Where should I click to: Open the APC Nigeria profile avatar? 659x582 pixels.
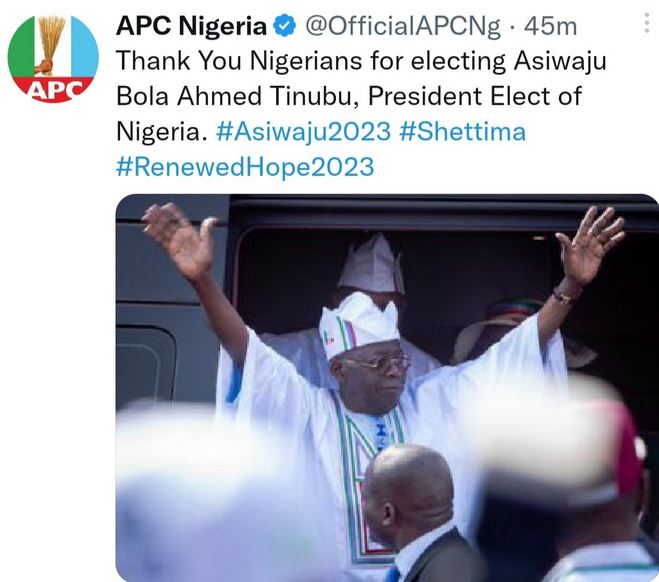point(53,60)
